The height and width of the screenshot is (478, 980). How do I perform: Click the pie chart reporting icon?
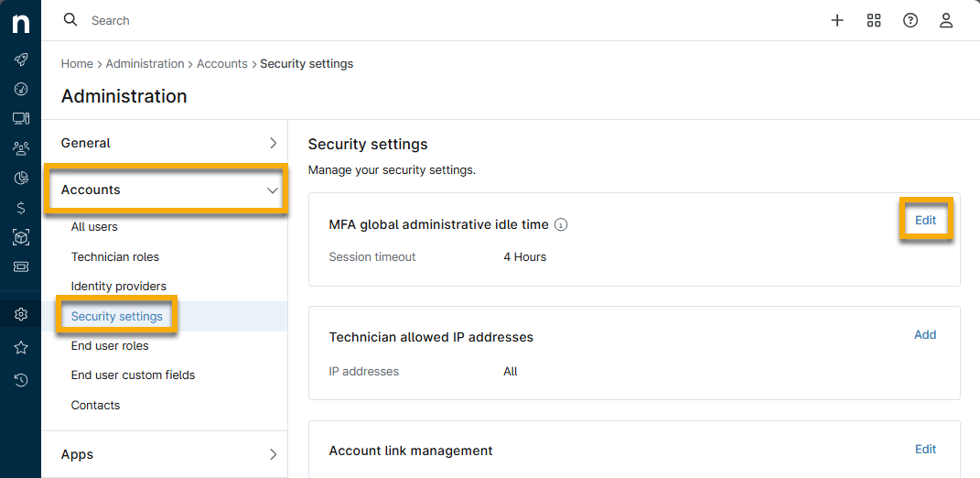coord(20,178)
